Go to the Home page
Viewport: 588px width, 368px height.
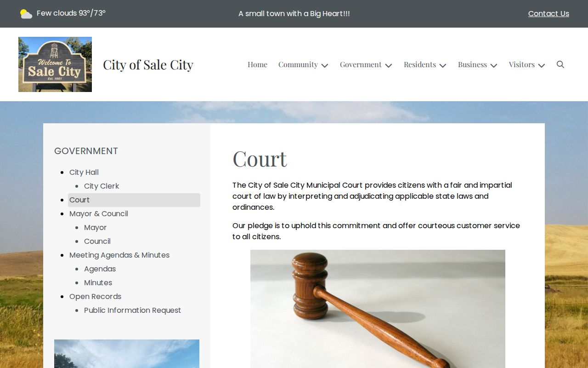257,64
